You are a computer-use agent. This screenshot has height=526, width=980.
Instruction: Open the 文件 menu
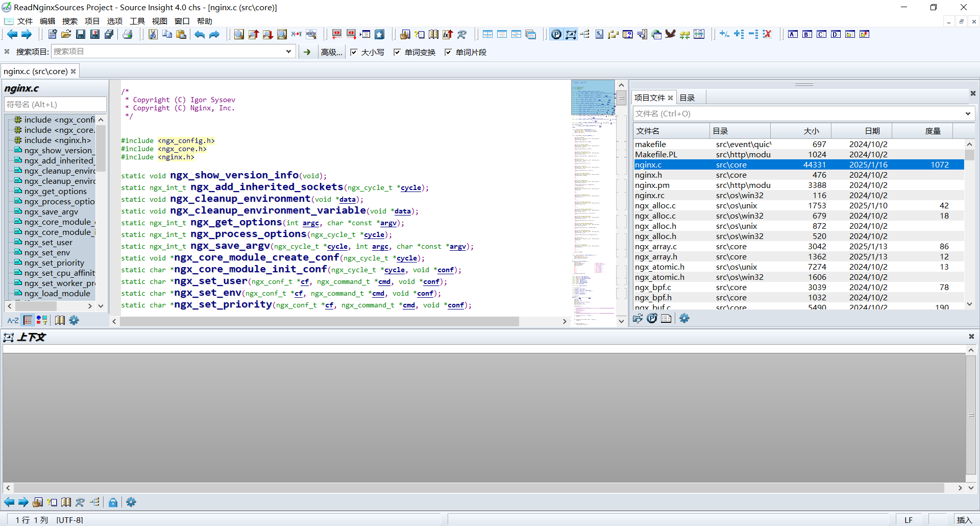pos(24,21)
